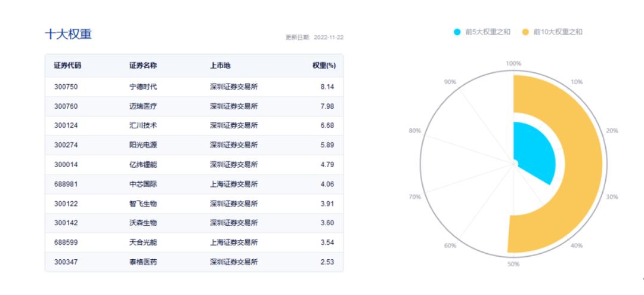
Task: Select security code 688599
Action: [66, 242]
